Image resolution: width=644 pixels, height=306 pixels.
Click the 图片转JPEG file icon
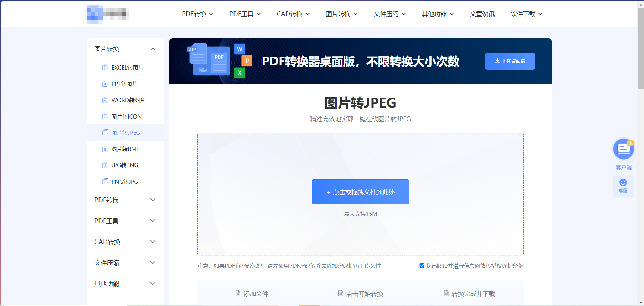click(105, 133)
